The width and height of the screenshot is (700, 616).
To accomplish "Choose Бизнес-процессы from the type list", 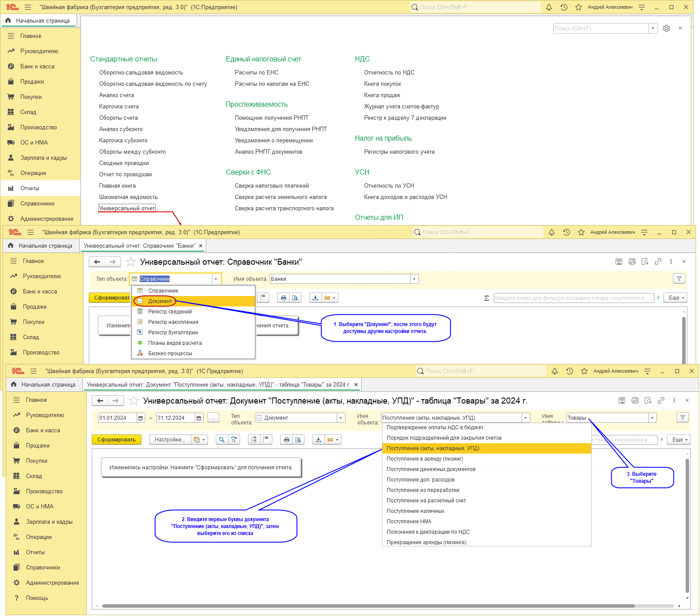I will pos(194,353).
